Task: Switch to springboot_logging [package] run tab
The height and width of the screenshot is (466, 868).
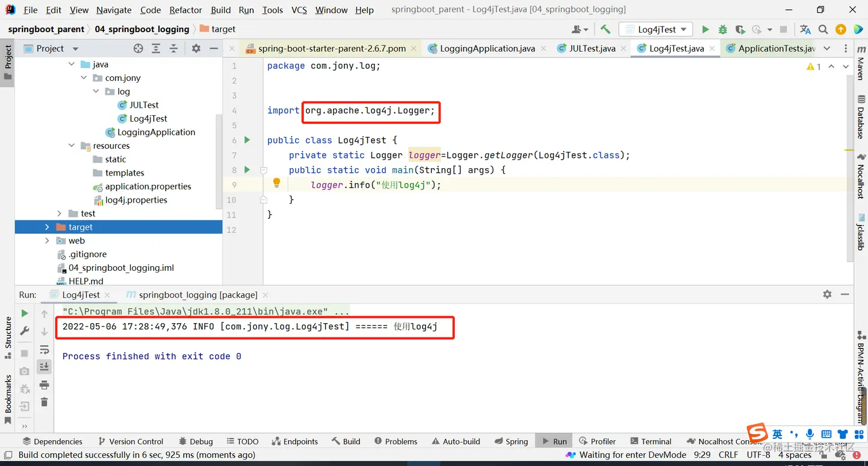Action: [197, 295]
